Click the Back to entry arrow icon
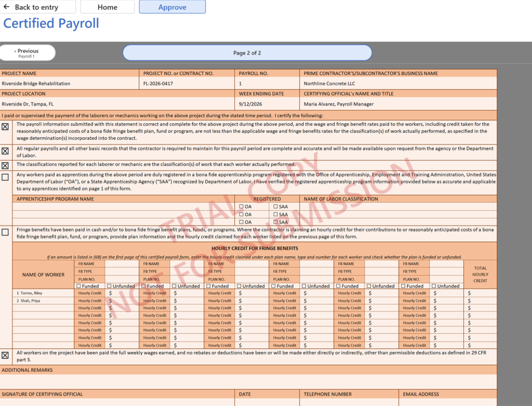Screen dimensions: 532x406 pos(6,7)
